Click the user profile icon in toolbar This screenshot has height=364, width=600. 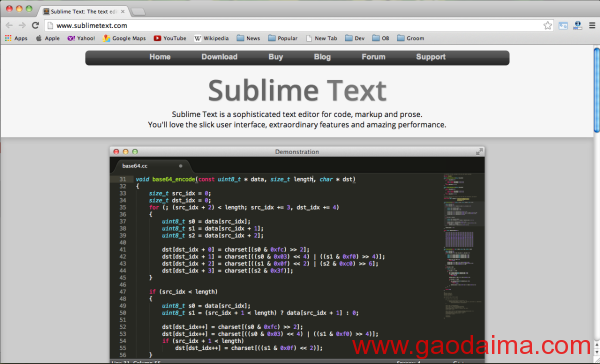click(577, 25)
